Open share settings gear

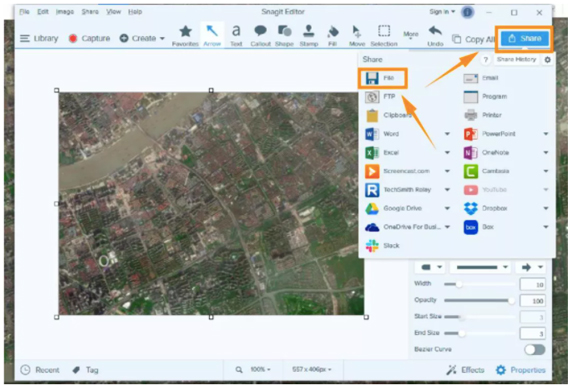tap(547, 60)
